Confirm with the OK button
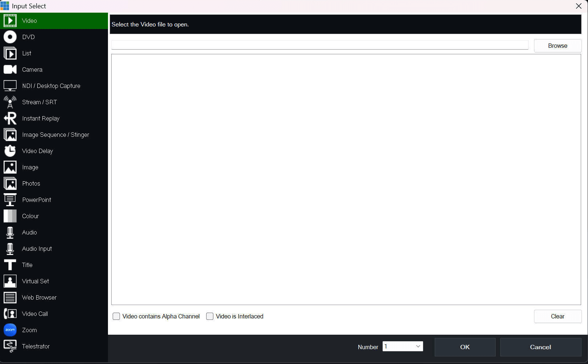This screenshot has width=588, height=364. (465, 347)
